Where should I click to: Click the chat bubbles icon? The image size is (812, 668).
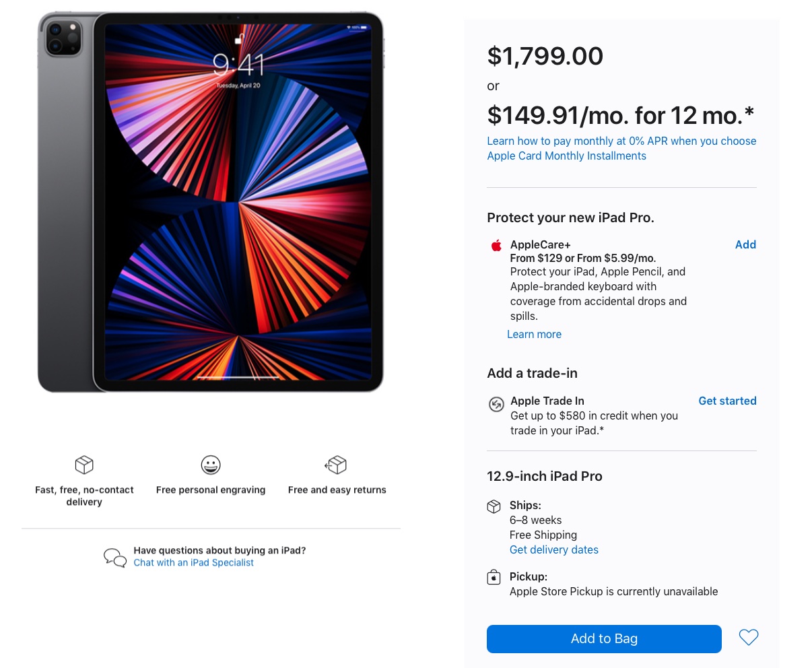tap(115, 557)
